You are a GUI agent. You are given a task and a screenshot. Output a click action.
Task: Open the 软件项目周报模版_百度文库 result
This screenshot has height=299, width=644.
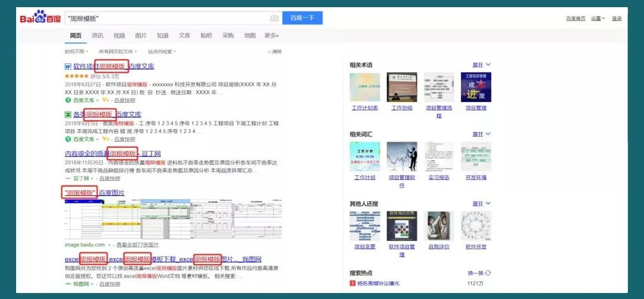pos(114,66)
